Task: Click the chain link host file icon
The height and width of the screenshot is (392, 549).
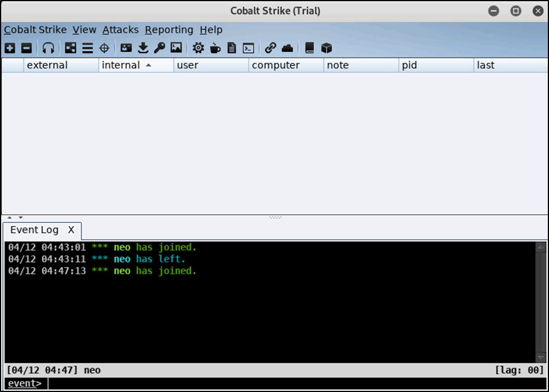Action: point(270,48)
